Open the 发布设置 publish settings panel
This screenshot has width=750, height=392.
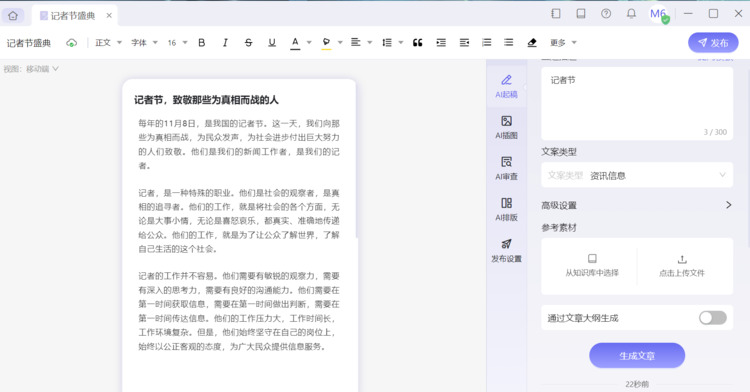[x=507, y=250]
